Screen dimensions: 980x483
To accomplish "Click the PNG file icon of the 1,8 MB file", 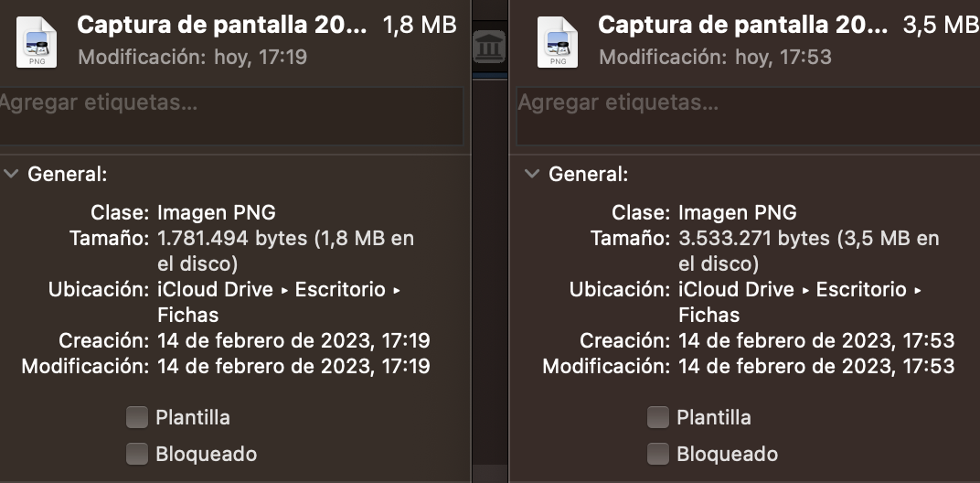I will click(x=37, y=42).
